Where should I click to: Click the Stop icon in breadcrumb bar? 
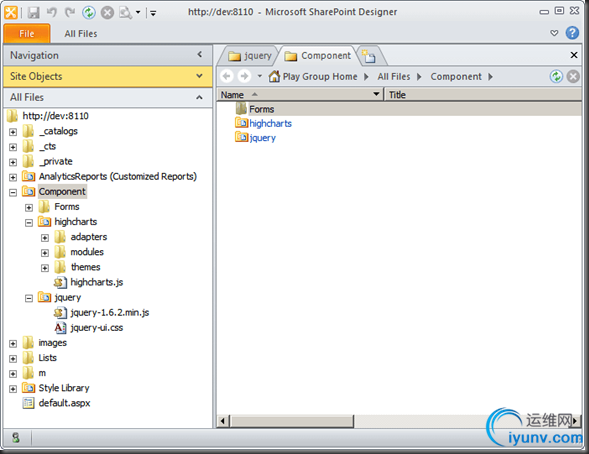(573, 76)
